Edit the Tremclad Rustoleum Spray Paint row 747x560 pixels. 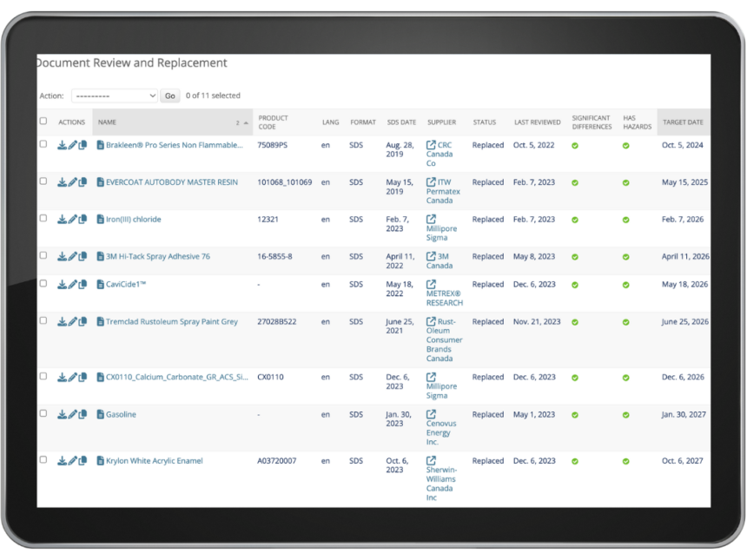(72, 322)
